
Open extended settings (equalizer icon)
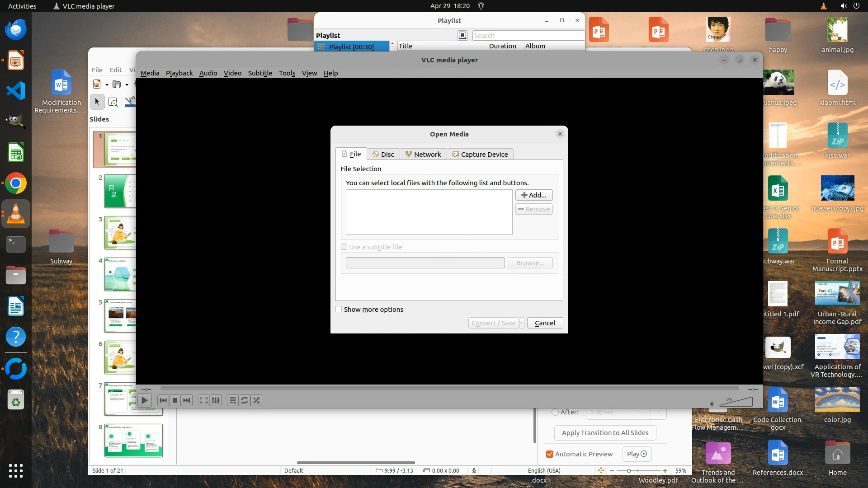click(x=216, y=400)
